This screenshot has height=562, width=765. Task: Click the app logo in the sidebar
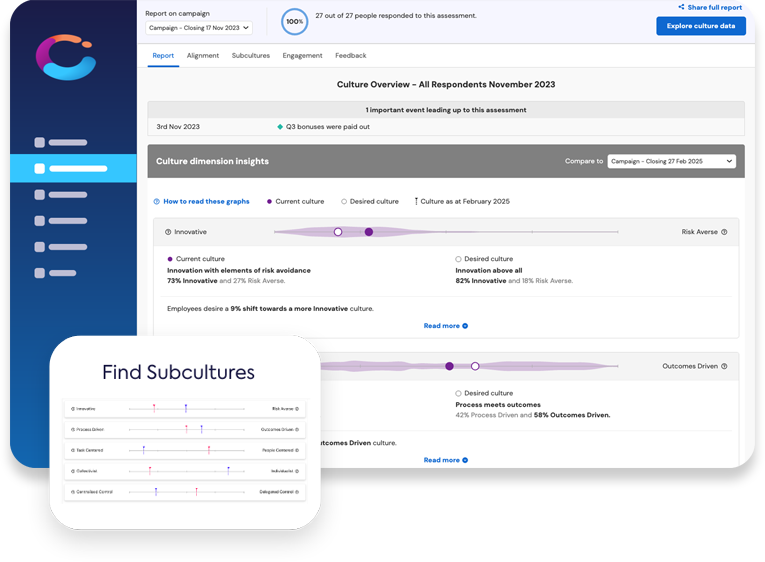click(x=65, y=57)
